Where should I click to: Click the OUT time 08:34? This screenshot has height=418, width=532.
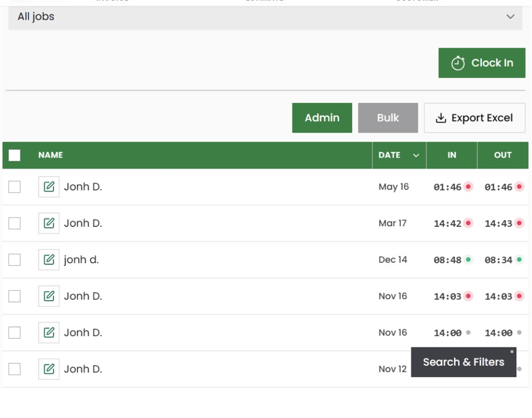tap(498, 260)
